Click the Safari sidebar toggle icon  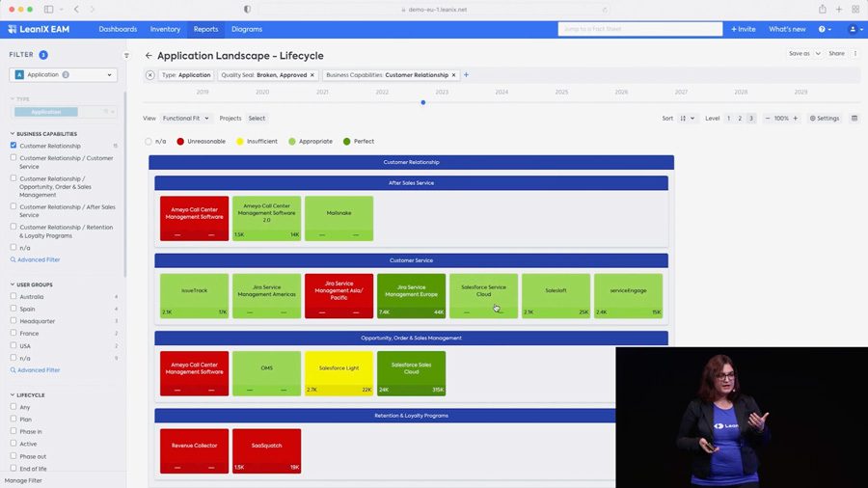coord(49,10)
